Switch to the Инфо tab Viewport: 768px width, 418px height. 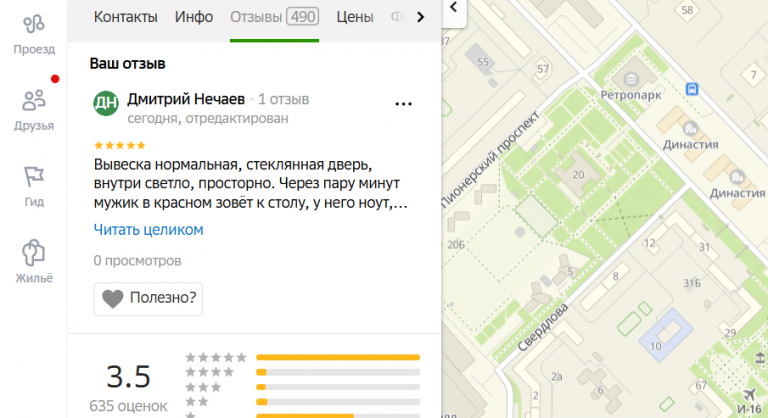[x=194, y=17]
